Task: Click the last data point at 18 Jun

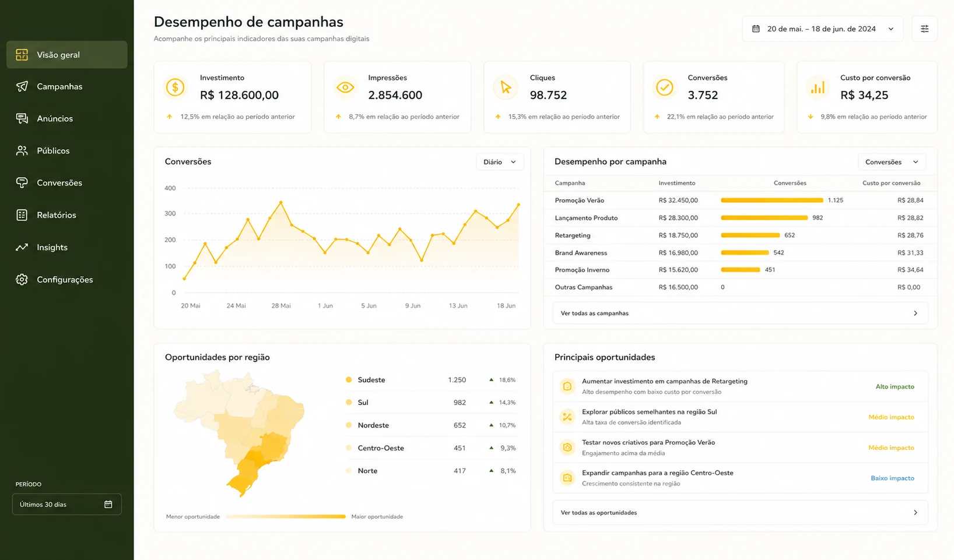Action: point(518,205)
